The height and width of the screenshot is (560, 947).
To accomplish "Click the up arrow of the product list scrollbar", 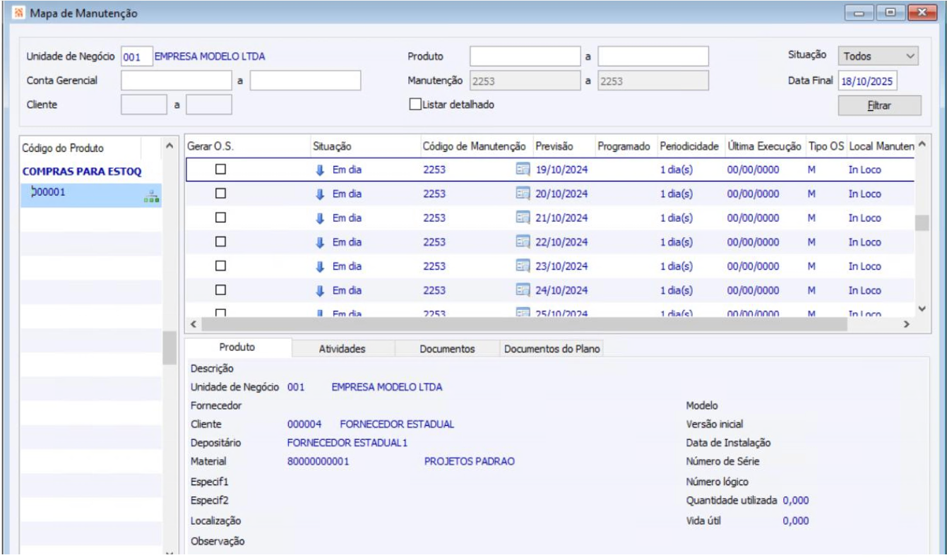I will [169, 145].
